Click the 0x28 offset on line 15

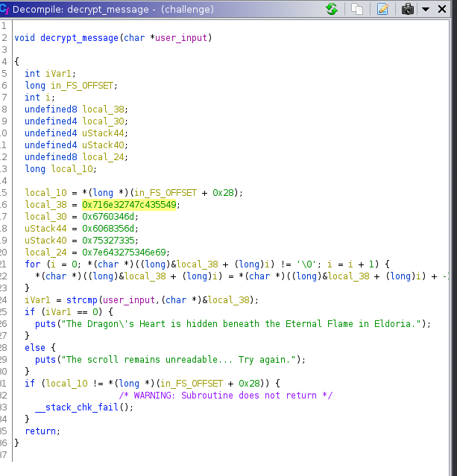coord(223,193)
